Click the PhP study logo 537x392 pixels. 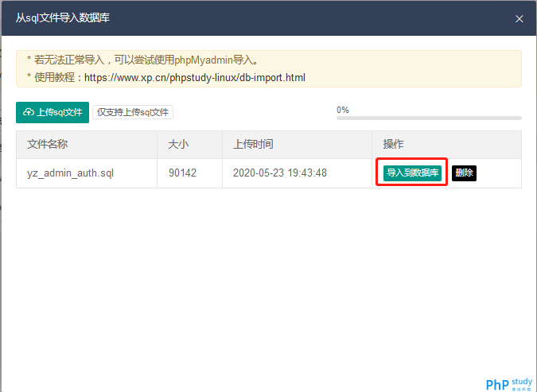[509, 384]
